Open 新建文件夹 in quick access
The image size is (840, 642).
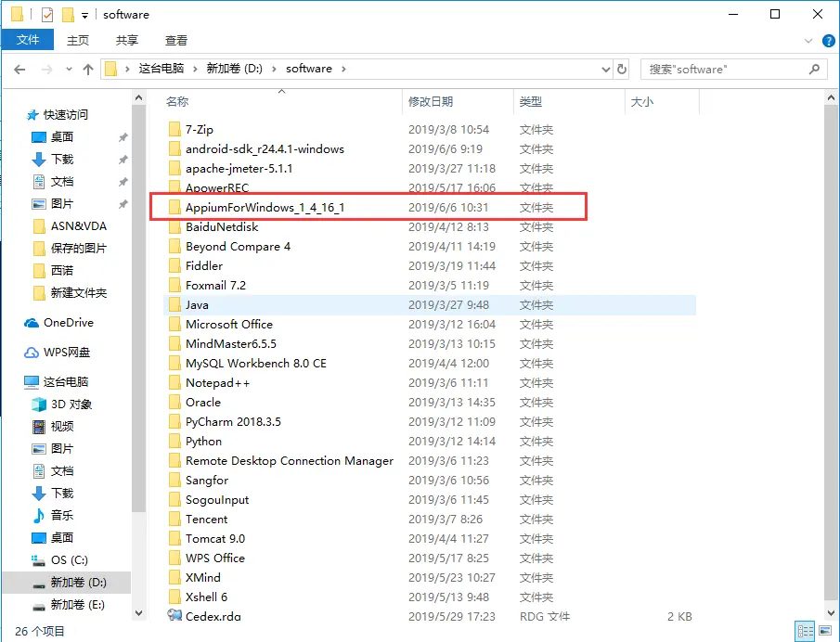coord(70,293)
